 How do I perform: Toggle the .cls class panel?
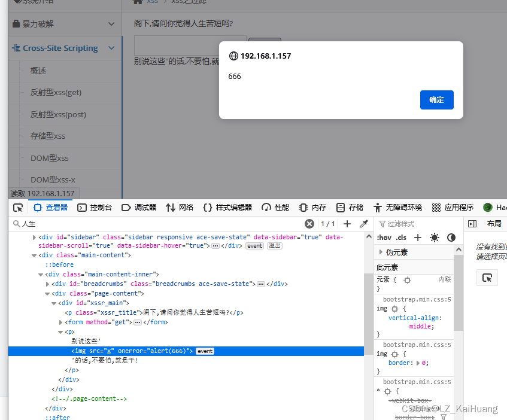(x=400, y=237)
